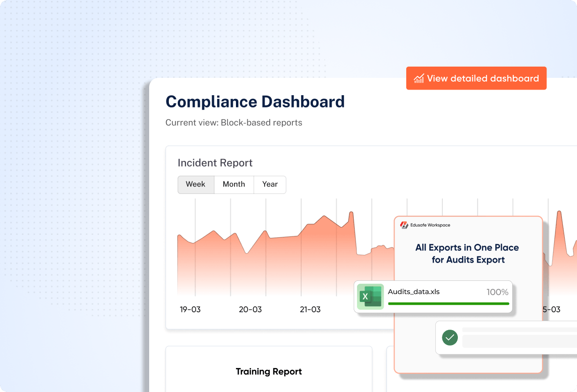
Task: Open the Block-based reports view selector
Action: click(234, 122)
